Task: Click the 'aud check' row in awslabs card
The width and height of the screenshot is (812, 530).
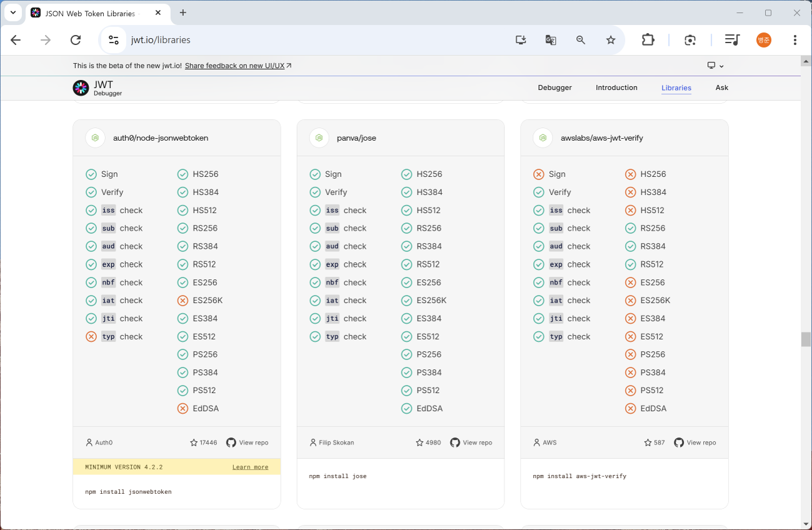Action: pos(562,247)
